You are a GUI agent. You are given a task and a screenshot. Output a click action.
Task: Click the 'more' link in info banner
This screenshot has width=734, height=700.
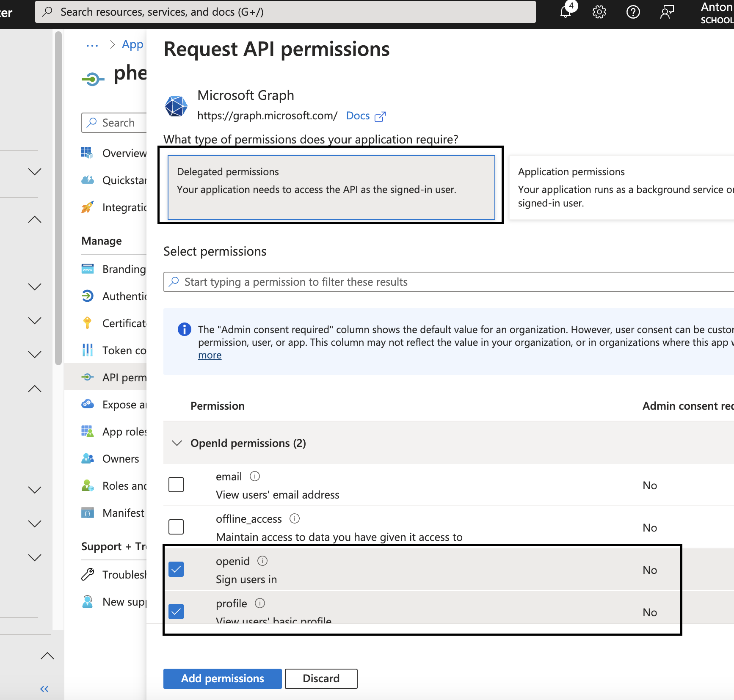click(210, 356)
